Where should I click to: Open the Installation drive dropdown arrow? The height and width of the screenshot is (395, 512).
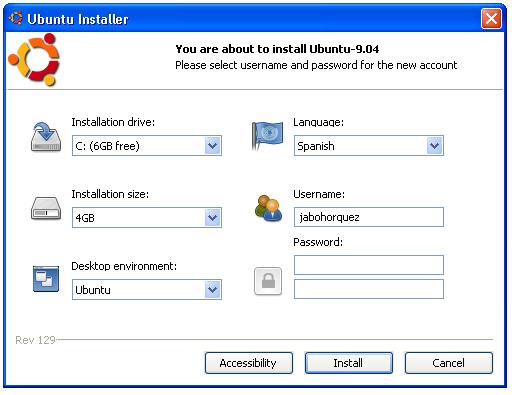213,146
